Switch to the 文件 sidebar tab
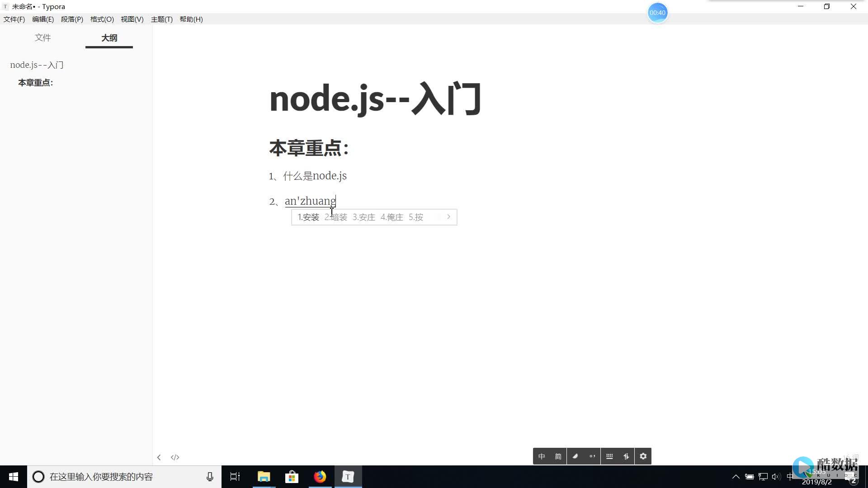 (x=42, y=38)
